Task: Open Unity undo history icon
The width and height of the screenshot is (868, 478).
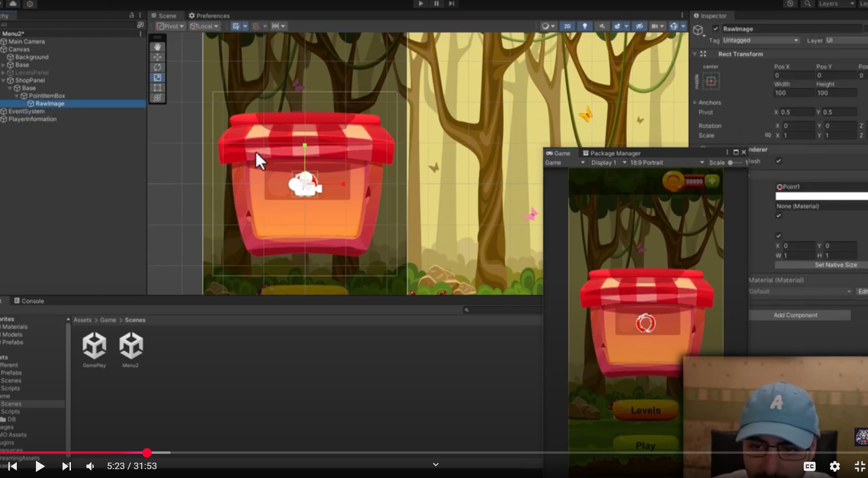Action: click(x=790, y=4)
